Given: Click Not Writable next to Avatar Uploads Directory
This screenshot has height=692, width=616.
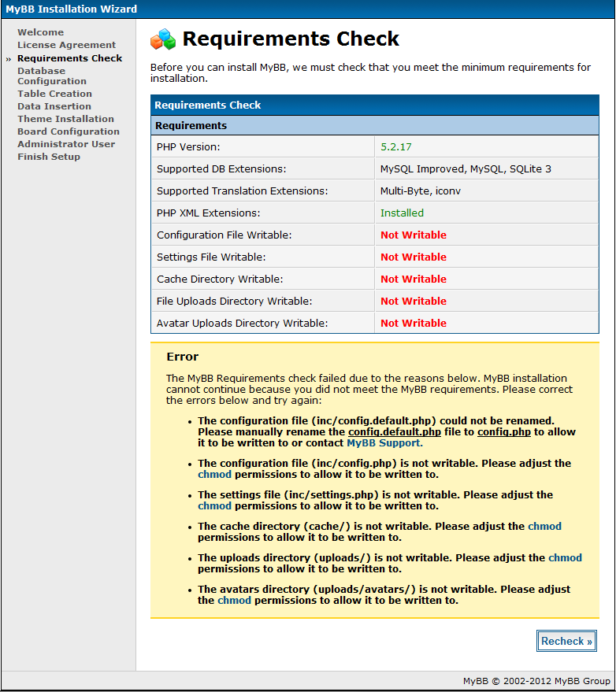Looking at the screenshot, I should [x=414, y=324].
